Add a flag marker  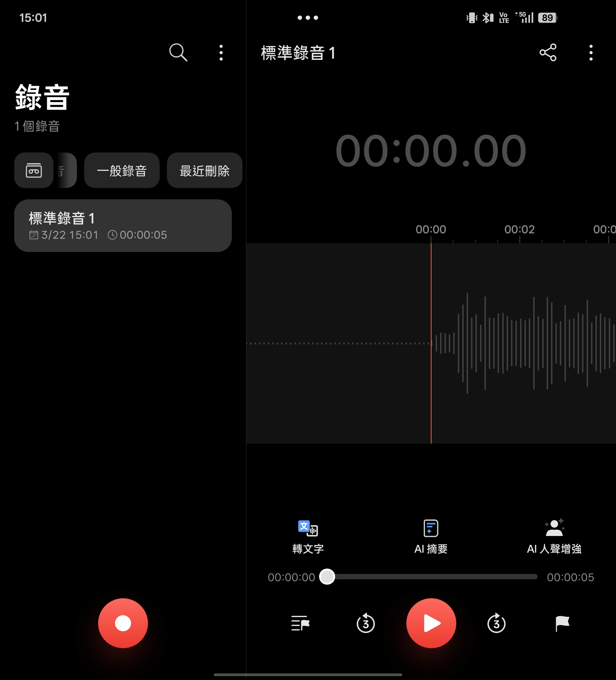click(x=562, y=623)
